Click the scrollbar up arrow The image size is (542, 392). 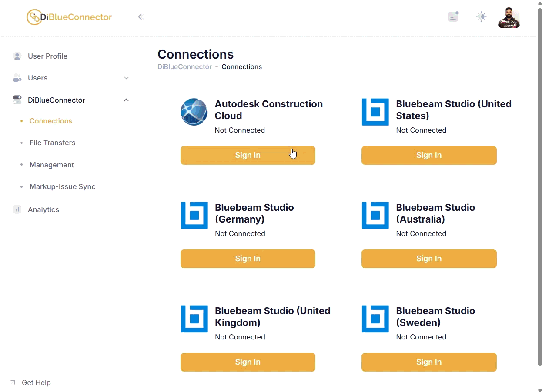click(x=539, y=2)
